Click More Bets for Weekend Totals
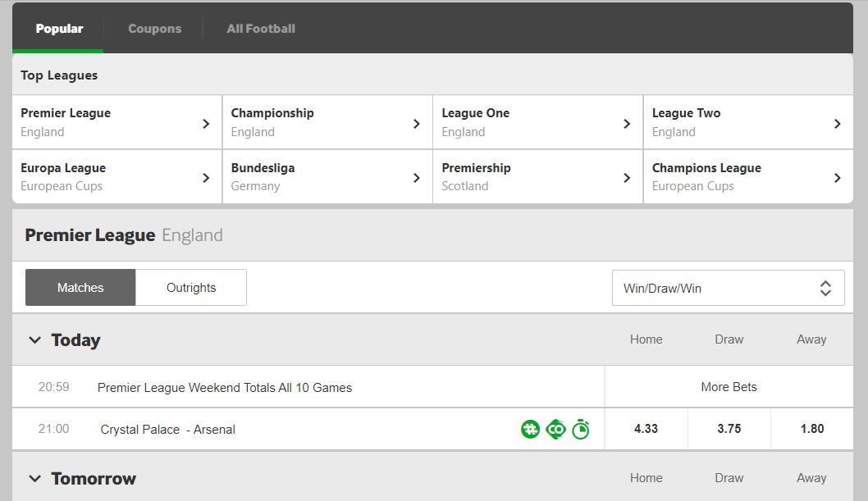868x501 pixels. point(729,387)
